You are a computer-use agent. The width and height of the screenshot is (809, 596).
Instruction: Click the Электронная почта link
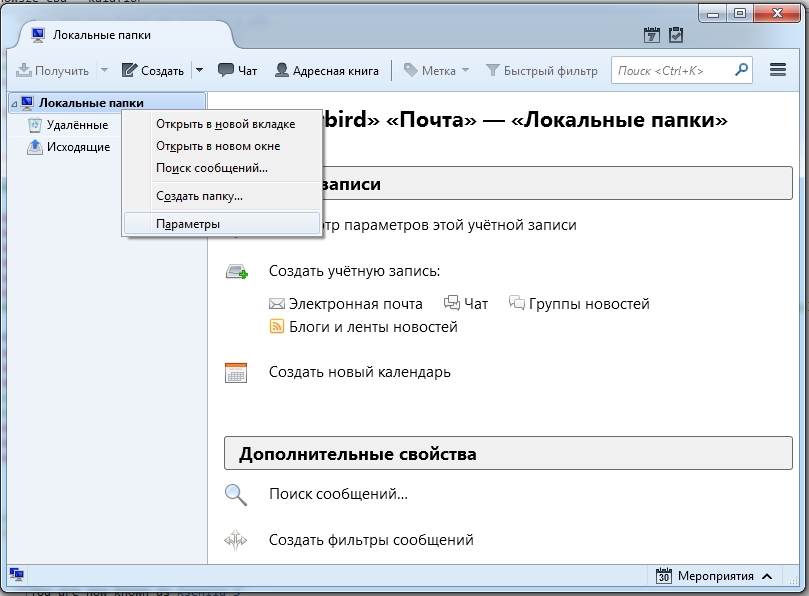click(355, 304)
